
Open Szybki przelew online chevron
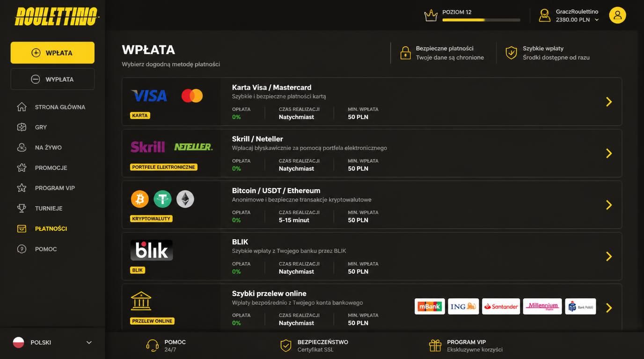click(x=609, y=308)
